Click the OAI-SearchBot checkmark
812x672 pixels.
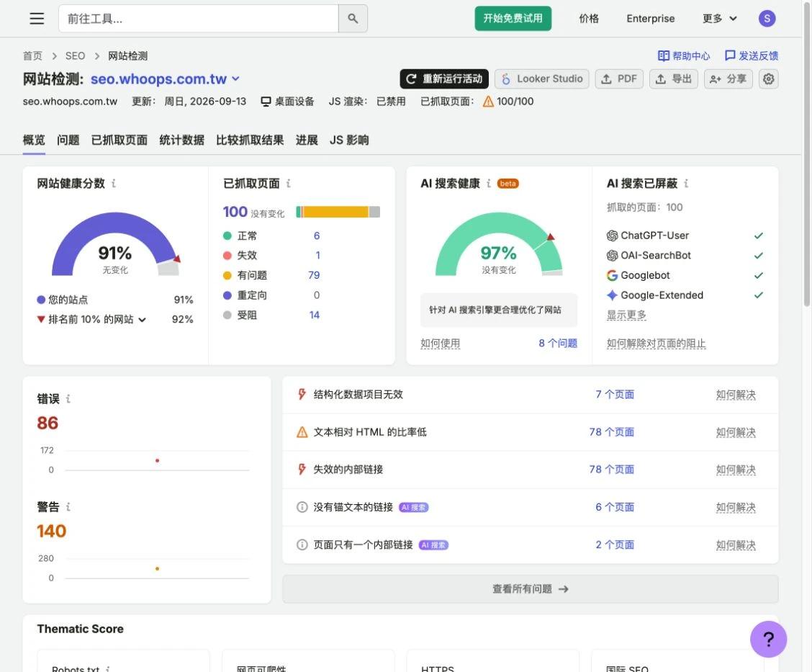pos(759,256)
